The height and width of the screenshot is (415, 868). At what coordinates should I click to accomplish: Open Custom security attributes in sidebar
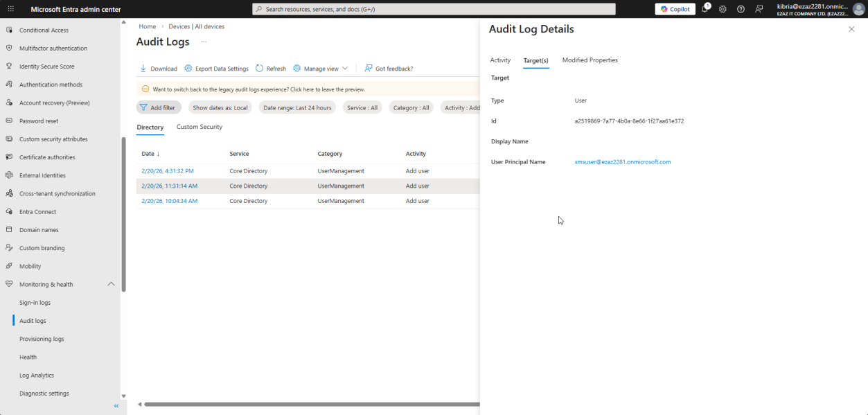click(53, 139)
